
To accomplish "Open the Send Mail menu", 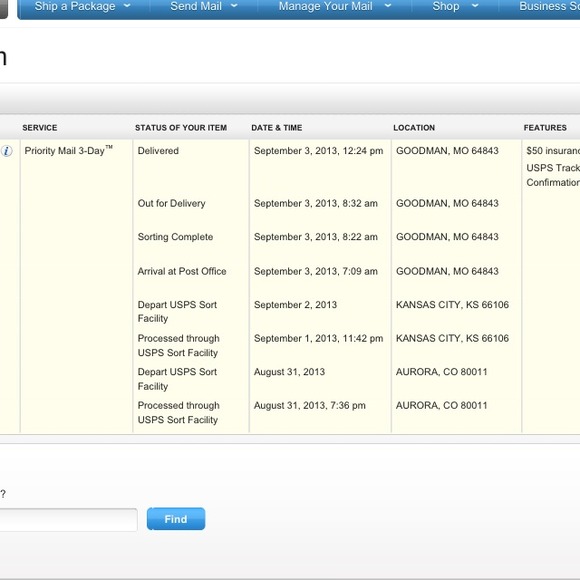I will click(x=196, y=6).
